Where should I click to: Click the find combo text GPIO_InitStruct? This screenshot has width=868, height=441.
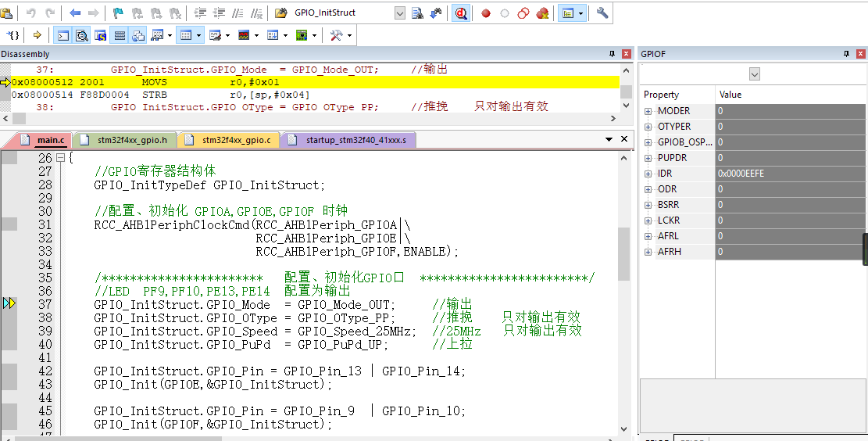coord(325,13)
